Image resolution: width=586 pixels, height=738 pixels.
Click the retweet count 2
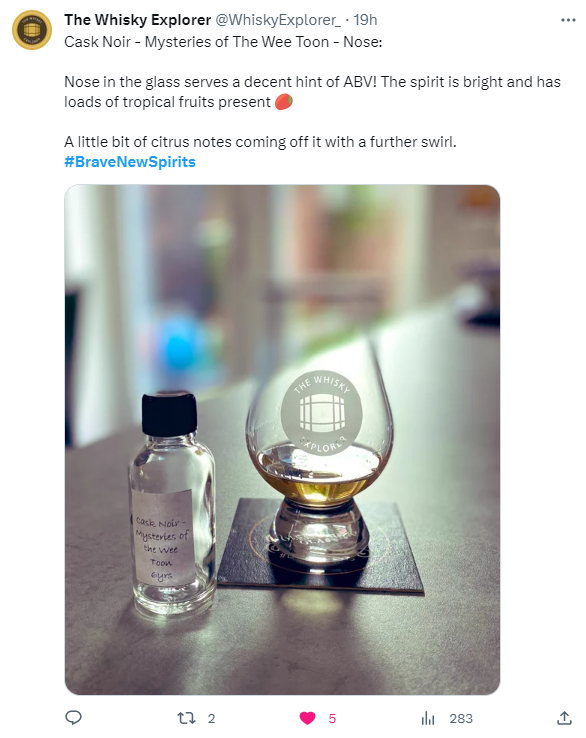(x=211, y=719)
